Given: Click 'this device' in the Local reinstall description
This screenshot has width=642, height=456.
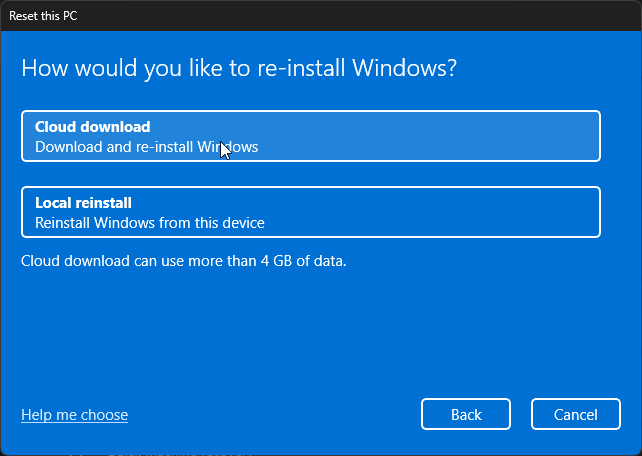Looking at the screenshot, I should (x=229, y=222).
